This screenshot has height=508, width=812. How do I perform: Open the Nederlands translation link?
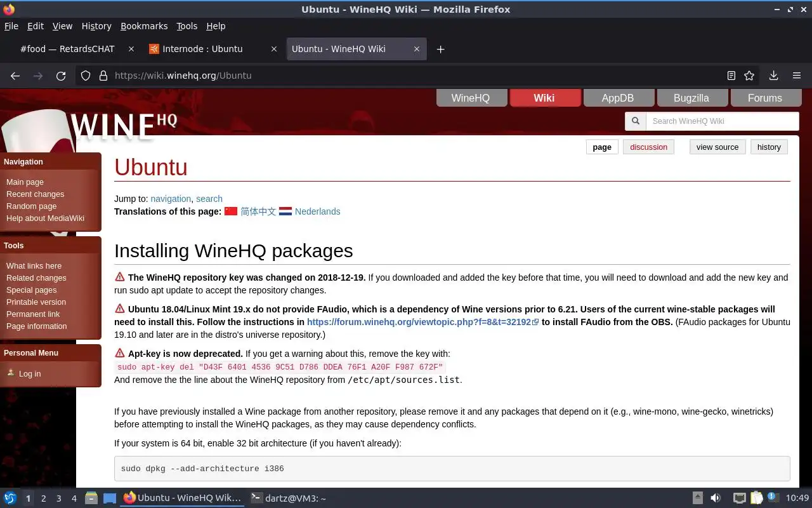pos(317,211)
